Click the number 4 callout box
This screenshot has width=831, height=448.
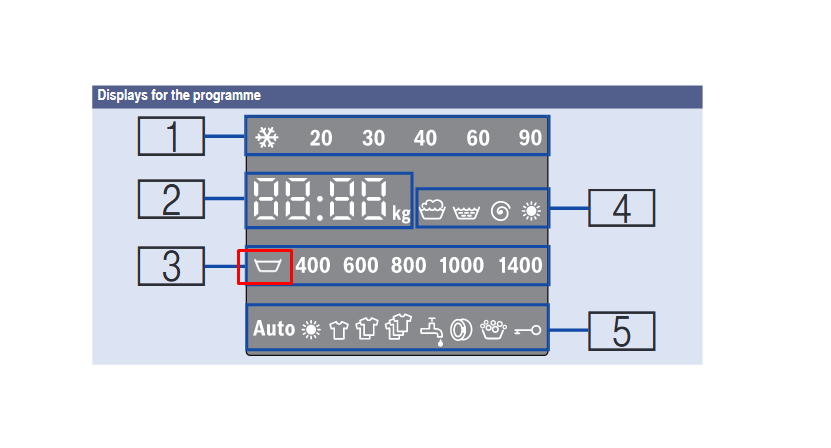[621, 209]
